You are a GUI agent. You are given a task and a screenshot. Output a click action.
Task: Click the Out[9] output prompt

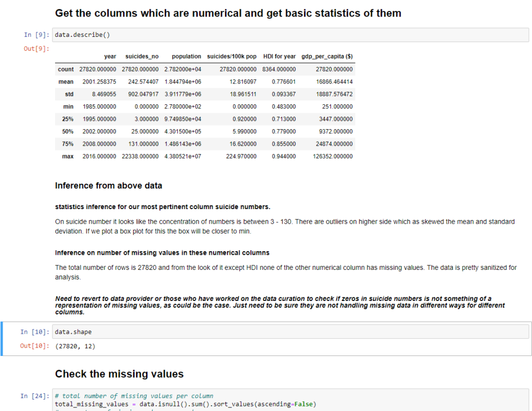[x=37, y=49]
